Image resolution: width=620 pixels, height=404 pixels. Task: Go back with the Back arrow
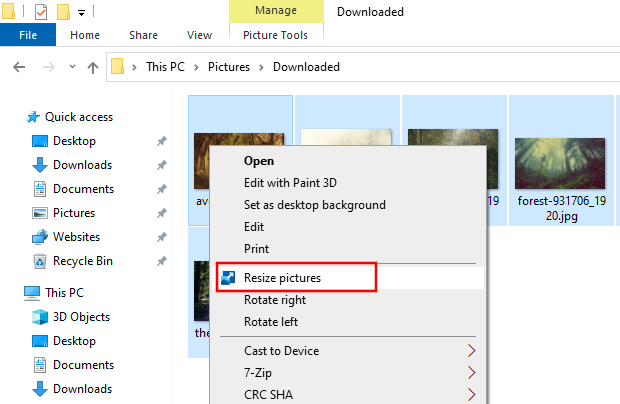tap(19, 67)
